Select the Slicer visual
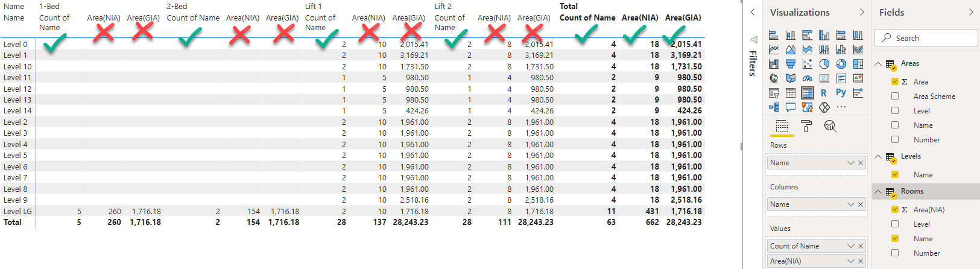Screen dimensions: 980x269 pyautogui.click(x=774, y=93)
